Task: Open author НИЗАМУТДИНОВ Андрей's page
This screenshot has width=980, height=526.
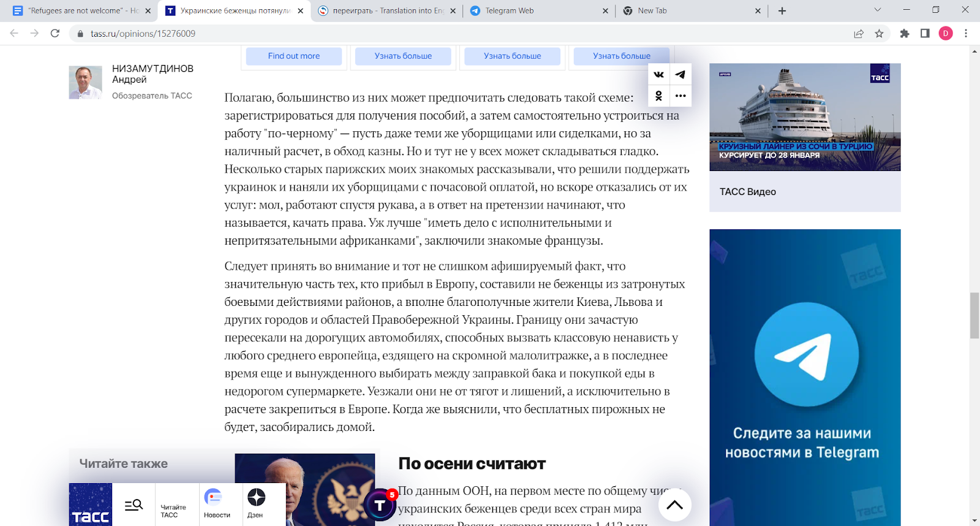Action: pyautogui.click(x=153, y=74)
